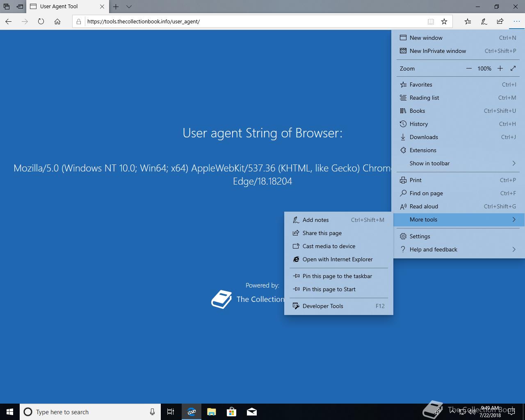Choose New InPrivate window
The width and height of the screenshot is (525, 420).
point(459,51)
